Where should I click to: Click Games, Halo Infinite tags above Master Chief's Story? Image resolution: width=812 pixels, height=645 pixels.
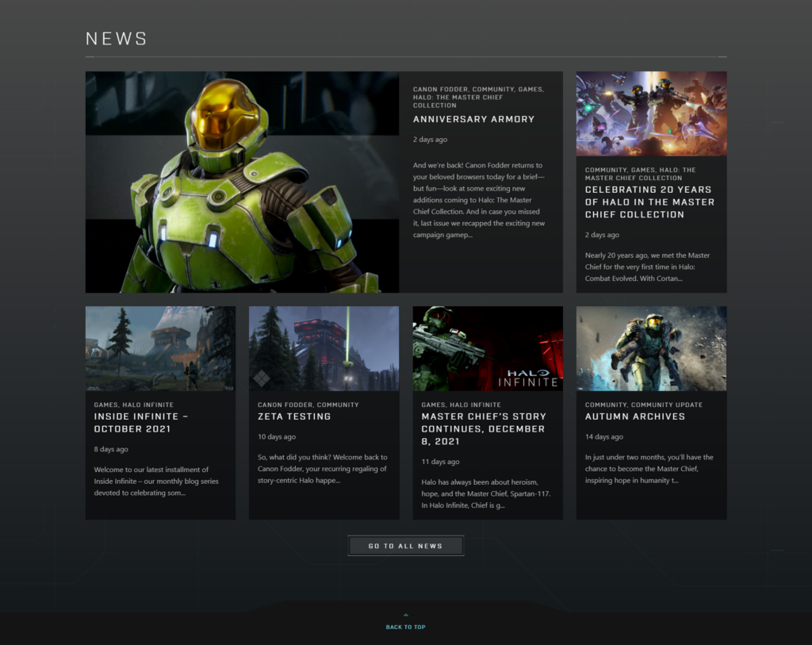point(461,405)
